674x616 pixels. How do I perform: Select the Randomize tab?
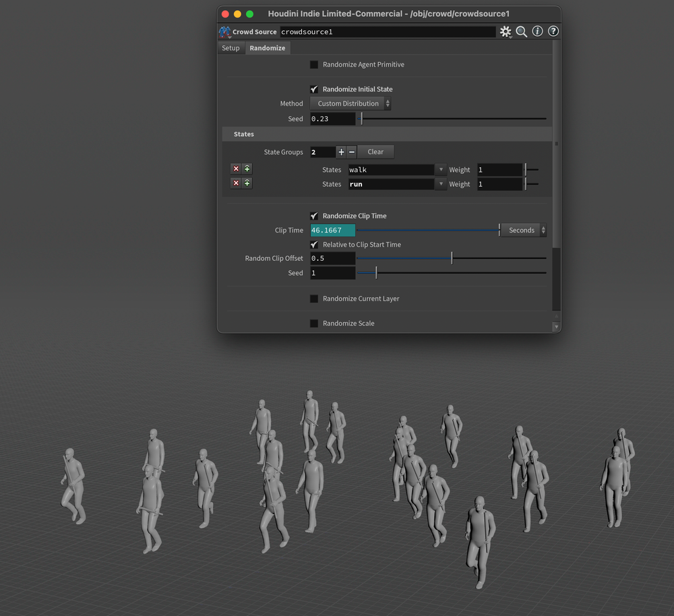coord(267,48)
